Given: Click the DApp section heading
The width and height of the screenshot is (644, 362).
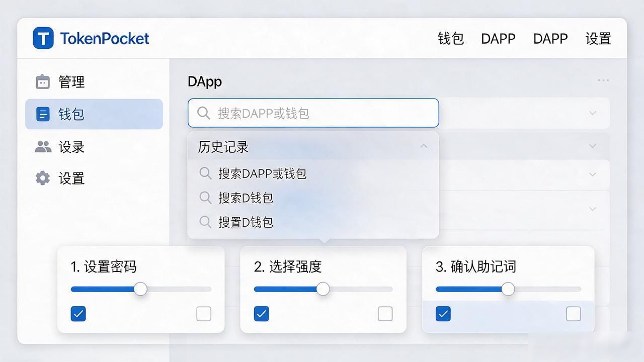Looking at the screenshot, I should [x=205, y=81].
